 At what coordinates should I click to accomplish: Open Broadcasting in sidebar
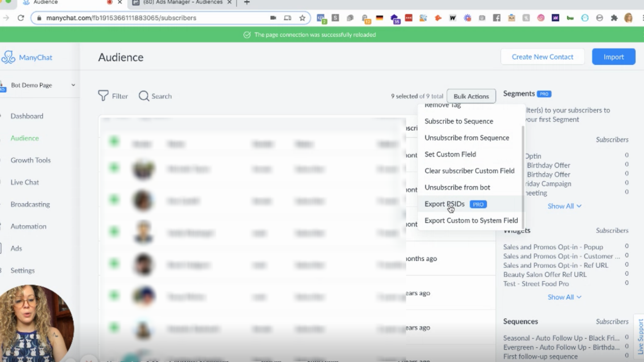[x=30, y=204]
